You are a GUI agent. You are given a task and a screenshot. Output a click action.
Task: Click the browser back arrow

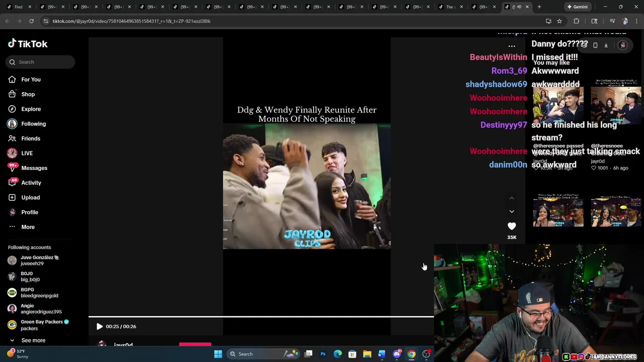coord(8,21)
